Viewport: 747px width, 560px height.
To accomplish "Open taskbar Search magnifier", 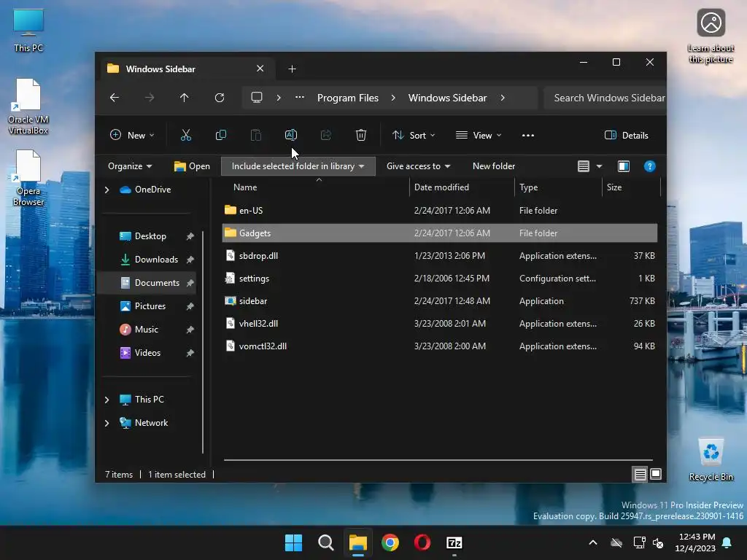I will [326, 542].
